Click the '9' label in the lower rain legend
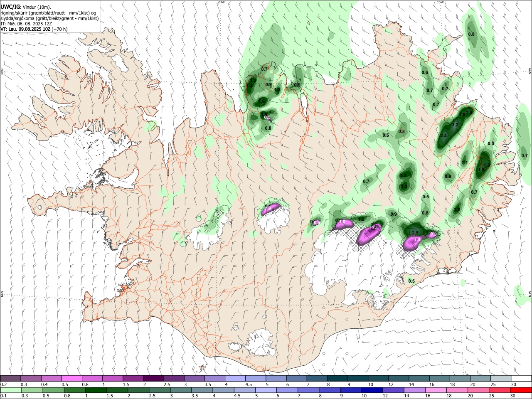The image size is (532, 399). [x=342, y=396]
